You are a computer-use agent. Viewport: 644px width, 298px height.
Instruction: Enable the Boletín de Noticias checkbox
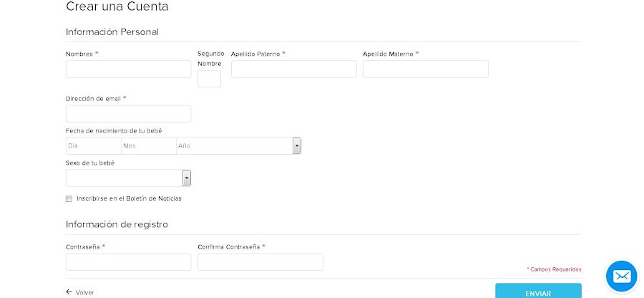(x=69, y=198)
